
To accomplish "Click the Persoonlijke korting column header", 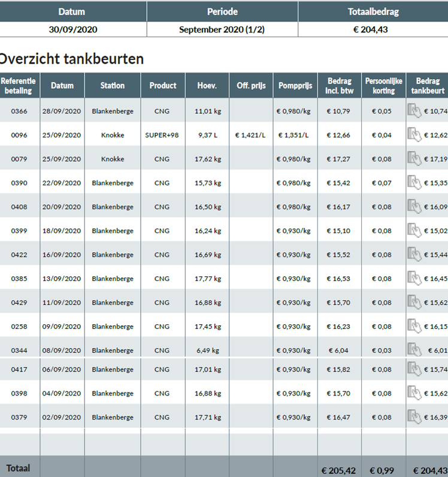I will [383, 86].
